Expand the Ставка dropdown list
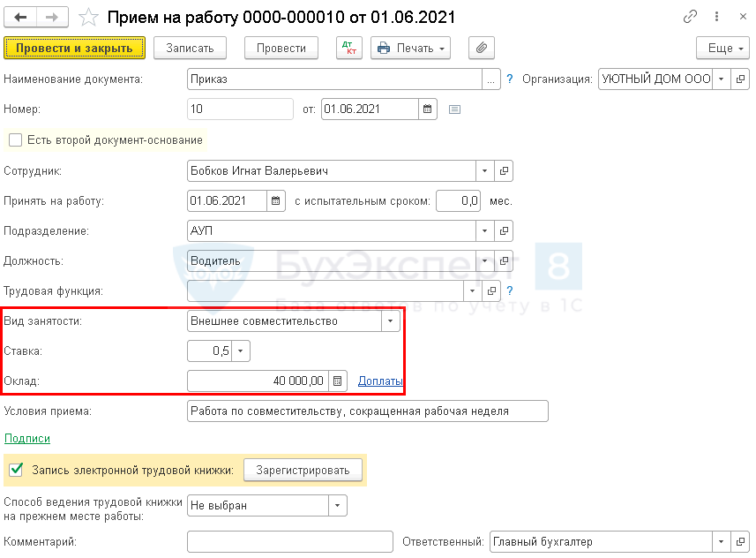 [x=242, y=351]
